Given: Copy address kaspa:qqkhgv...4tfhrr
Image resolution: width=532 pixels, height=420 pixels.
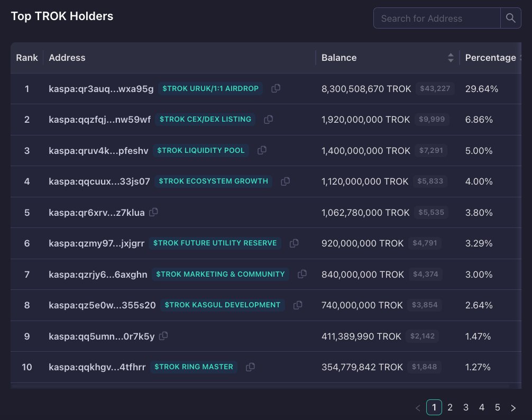Looking at the screenshot, I should [x=250, y=367].
